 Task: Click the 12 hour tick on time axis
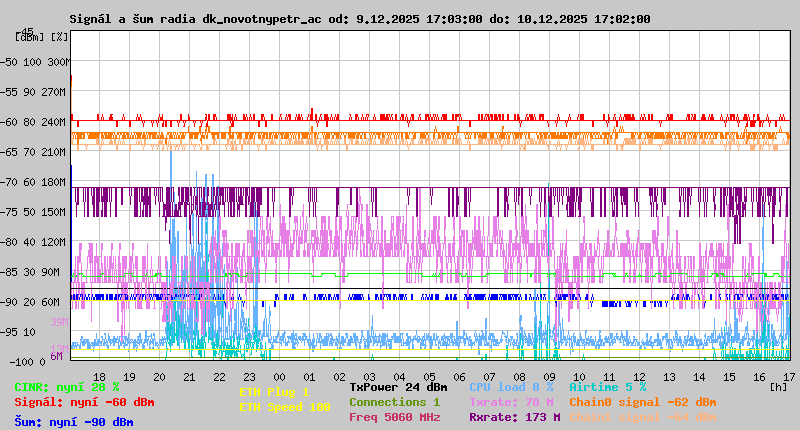(639, 376)
